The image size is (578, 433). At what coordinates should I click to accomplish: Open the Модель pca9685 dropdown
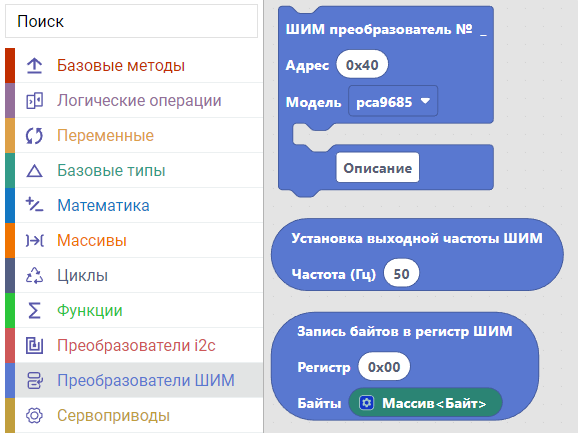[393, 101]
